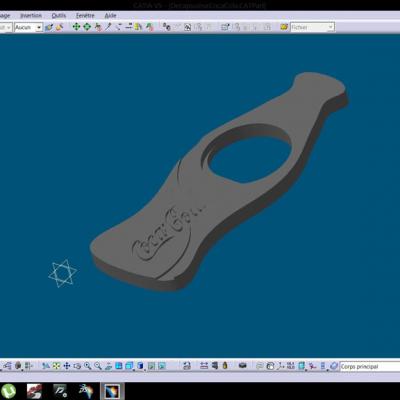The image size is (400, 400).
Task: Click the Hide/Show icon
Action: click(151, 366)
